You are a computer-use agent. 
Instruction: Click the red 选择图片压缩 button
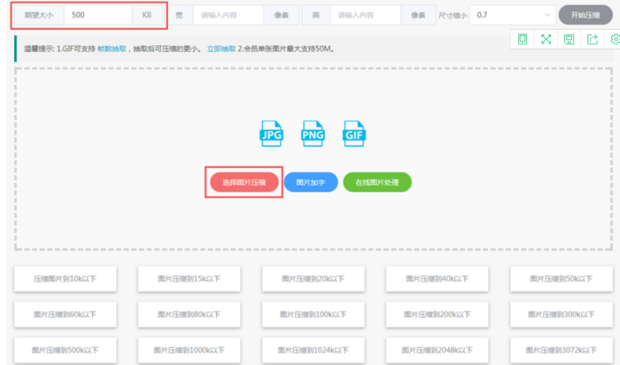[244, 182]
